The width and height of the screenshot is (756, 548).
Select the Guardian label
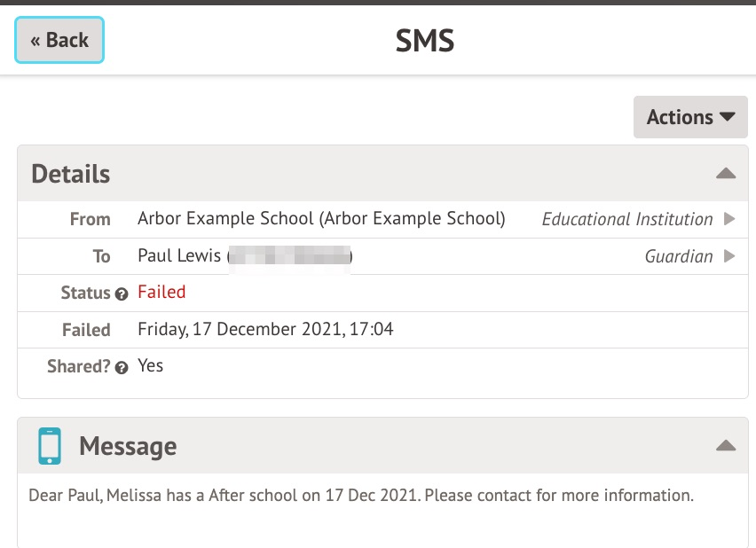click(x=678, y=256)
